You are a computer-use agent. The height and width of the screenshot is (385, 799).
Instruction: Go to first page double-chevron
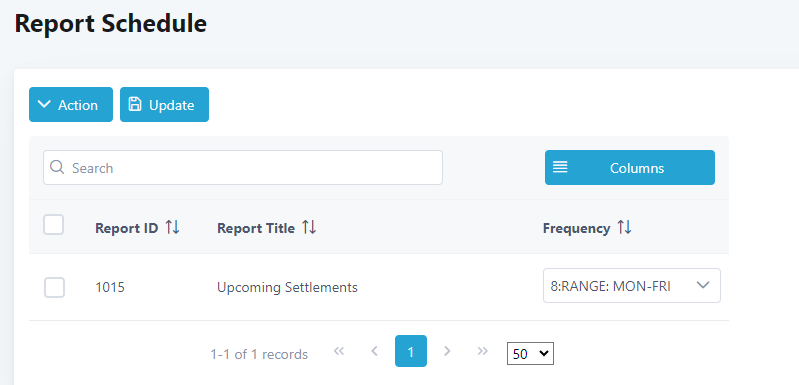339,351
